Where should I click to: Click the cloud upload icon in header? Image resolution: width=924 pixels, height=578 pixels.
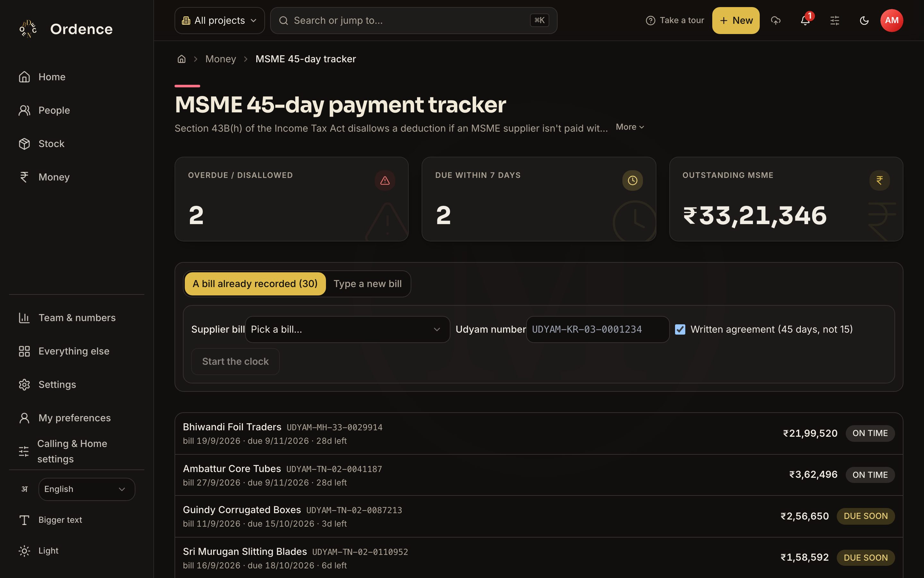point(775,20)
